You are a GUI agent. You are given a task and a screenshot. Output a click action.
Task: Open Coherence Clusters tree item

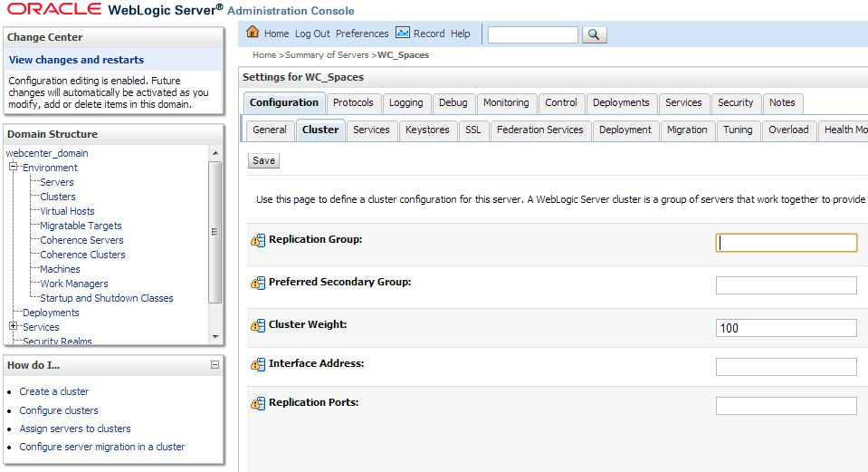[82, 255]
